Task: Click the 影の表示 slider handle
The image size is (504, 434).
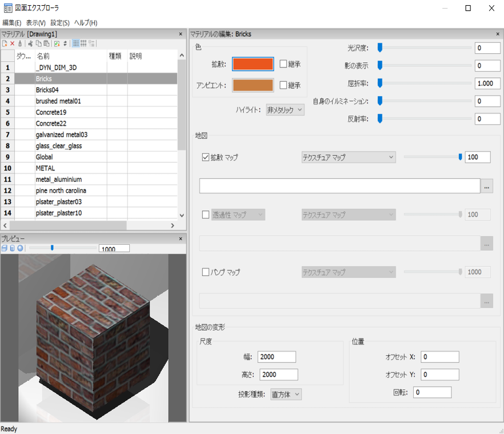Action: pos(380,65)
